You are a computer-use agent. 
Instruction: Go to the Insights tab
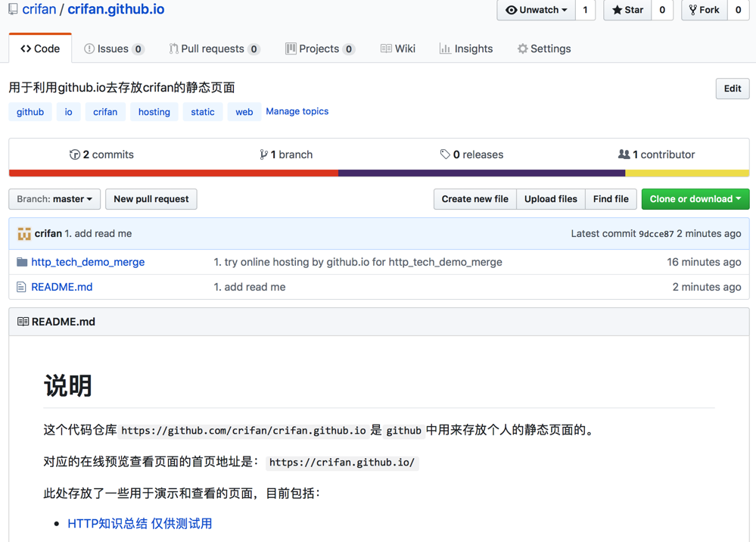click(x=465, y=48)
